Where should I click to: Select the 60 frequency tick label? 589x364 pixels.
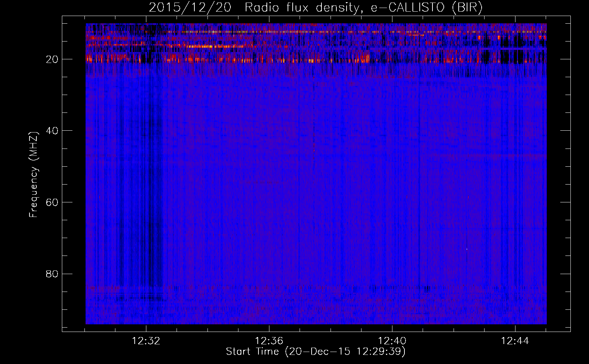52,202
